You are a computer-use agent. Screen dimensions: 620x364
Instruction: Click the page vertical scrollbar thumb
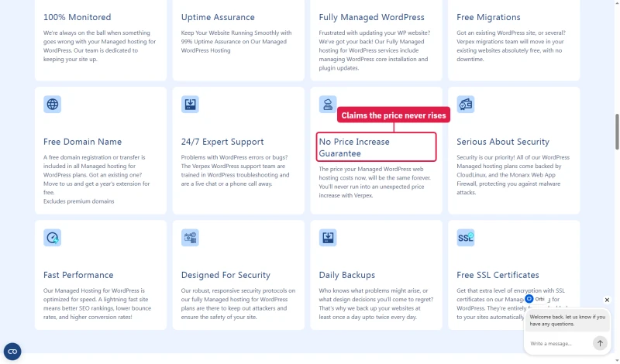[x=617, y=132]
